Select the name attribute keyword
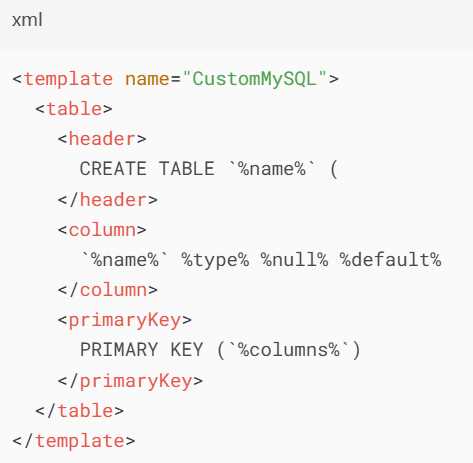 (x=147, y=79)
